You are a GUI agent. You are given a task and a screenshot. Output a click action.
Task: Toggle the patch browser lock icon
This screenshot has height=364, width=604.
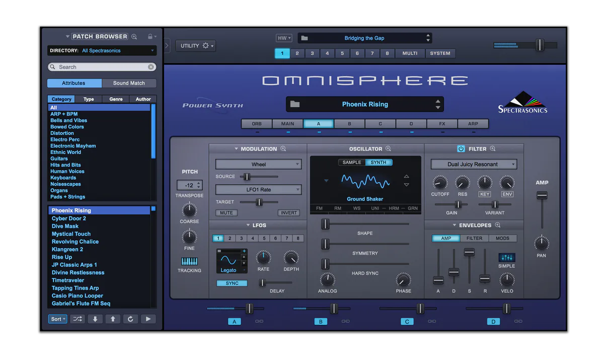(150, 37)
